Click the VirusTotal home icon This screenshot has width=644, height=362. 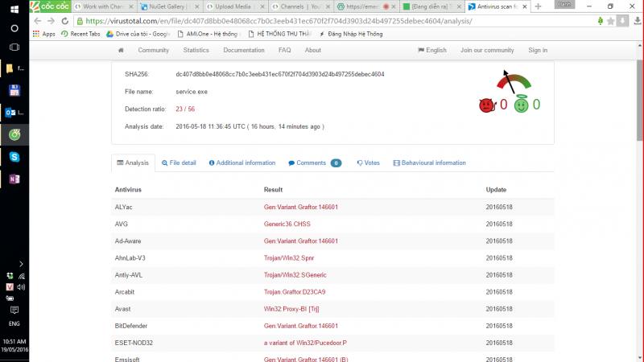pos(121,50)
